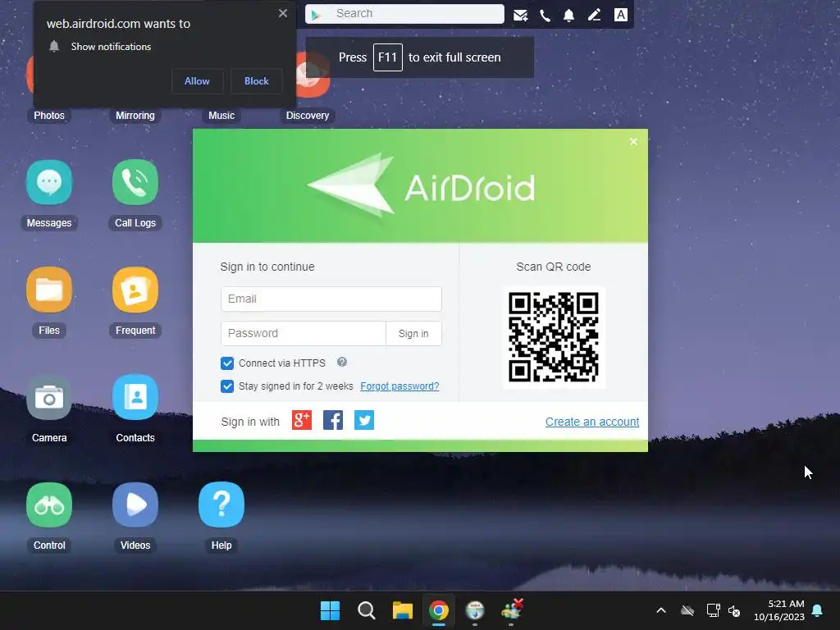Open Windows taskbar search

367,610
